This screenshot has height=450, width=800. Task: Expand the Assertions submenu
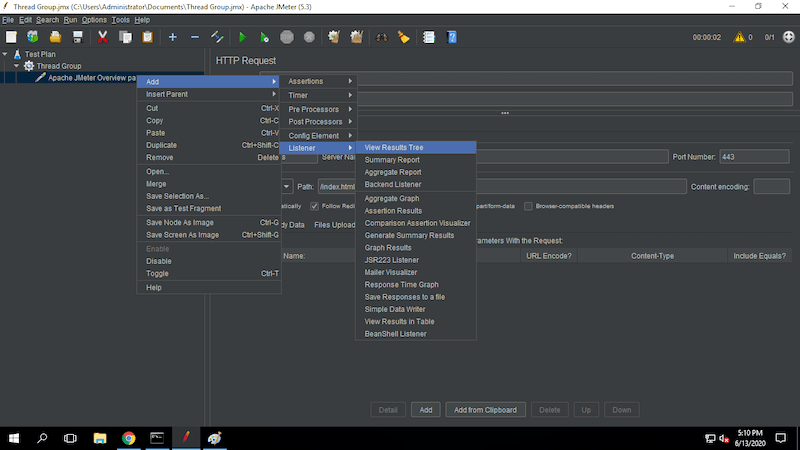(x=318, y=81)
